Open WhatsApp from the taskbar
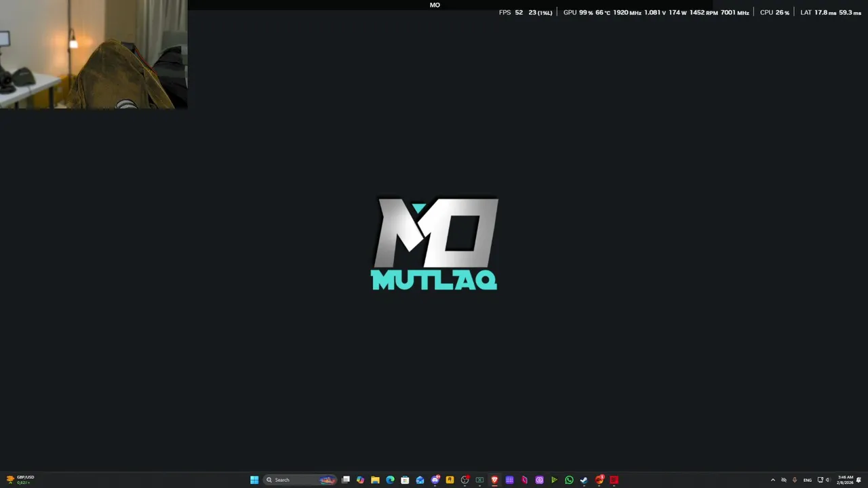This screenshot has height=488, width=868. click(x=569, y=480)
